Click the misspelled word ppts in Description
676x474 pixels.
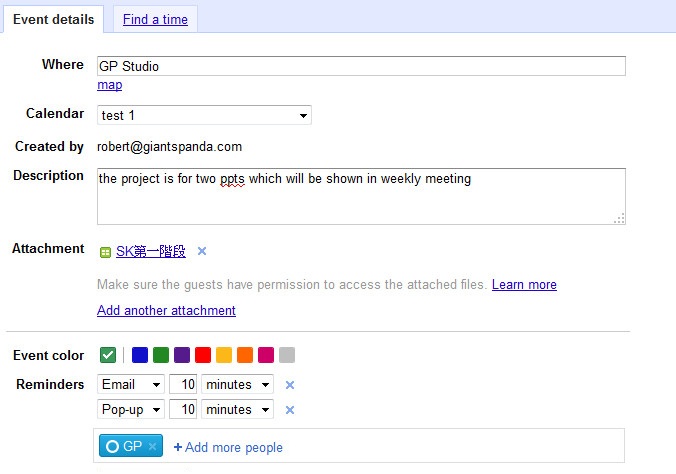(232, 179)
